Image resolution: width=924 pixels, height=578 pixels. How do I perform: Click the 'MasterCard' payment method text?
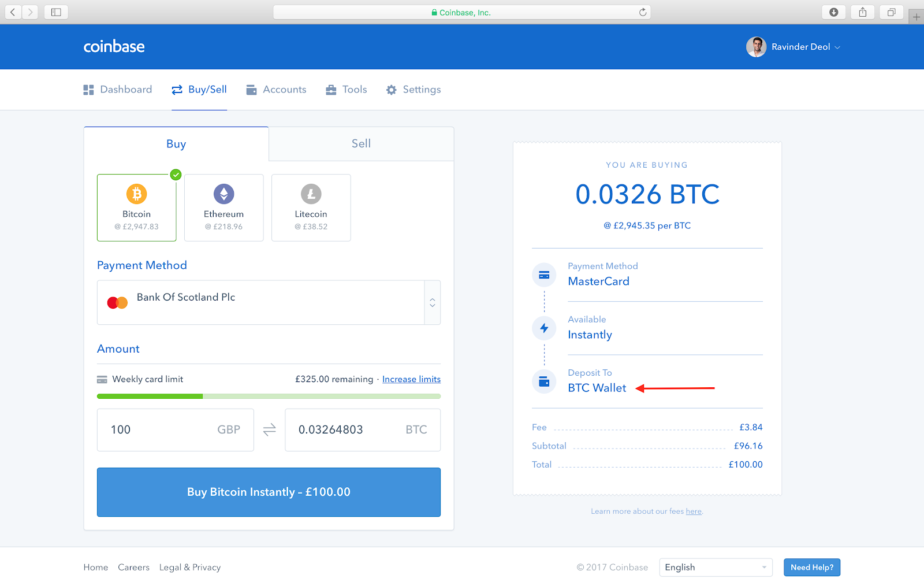coord(599,281)
